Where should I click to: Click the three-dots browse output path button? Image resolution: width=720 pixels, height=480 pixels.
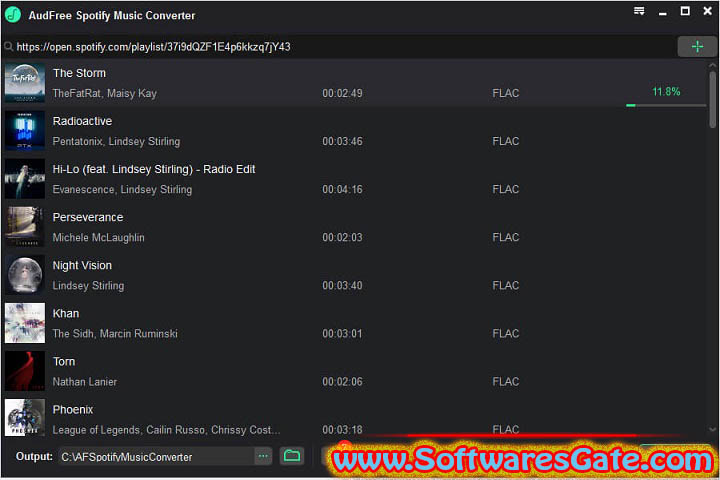[x=263, y=456]
